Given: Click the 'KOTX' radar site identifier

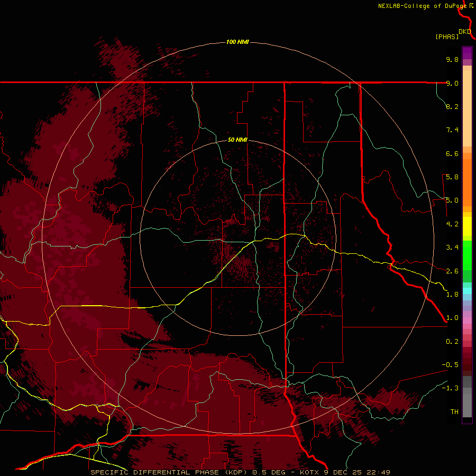Looking at the screenshot, I should (309, 472).
